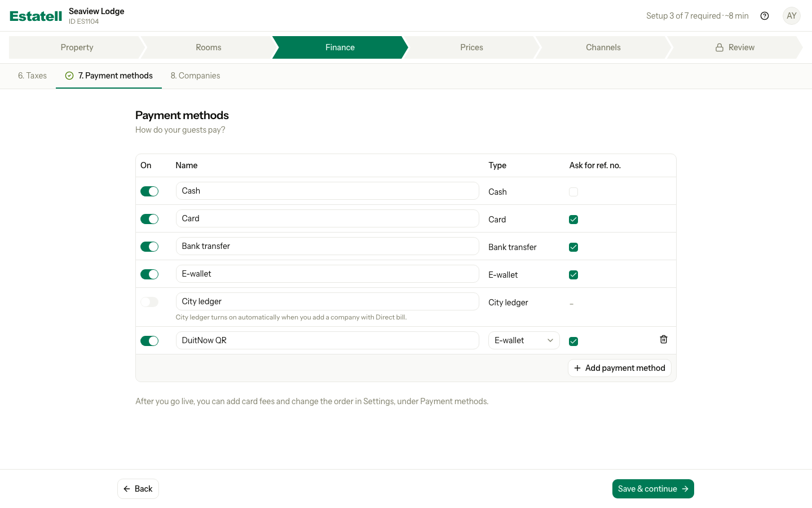Image resolution: width=812 pixels, height=508 pixels.
Task: Toggle off the Card payment method
Action: coord(149,219)
